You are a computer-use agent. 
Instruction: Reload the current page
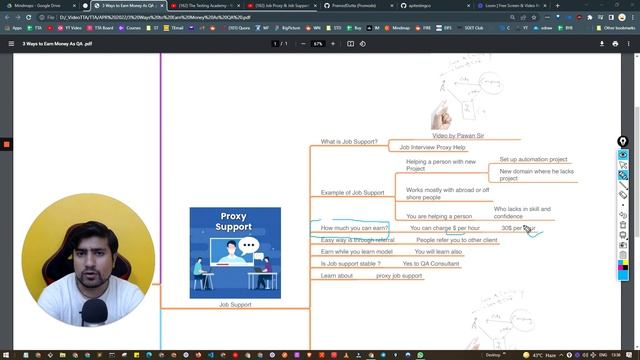[29, 18]
